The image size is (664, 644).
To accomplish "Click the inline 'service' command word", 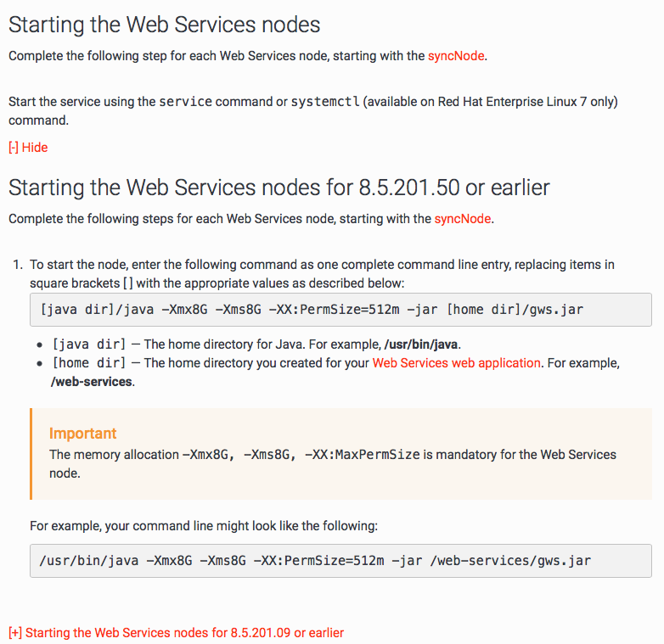I will tap(185, 102).
